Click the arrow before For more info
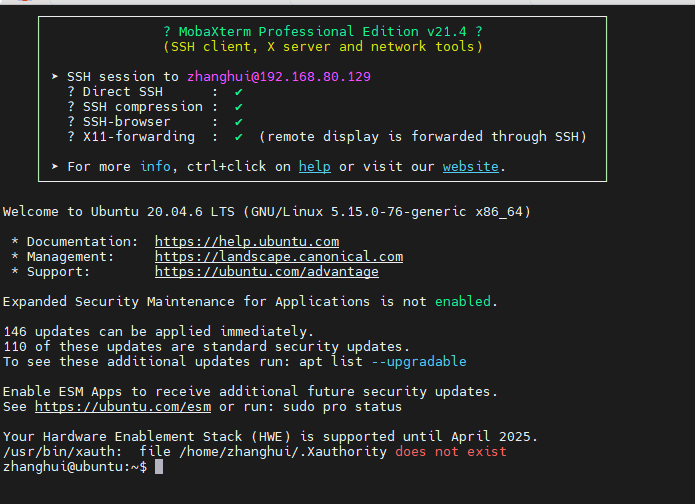 point(55,167)
